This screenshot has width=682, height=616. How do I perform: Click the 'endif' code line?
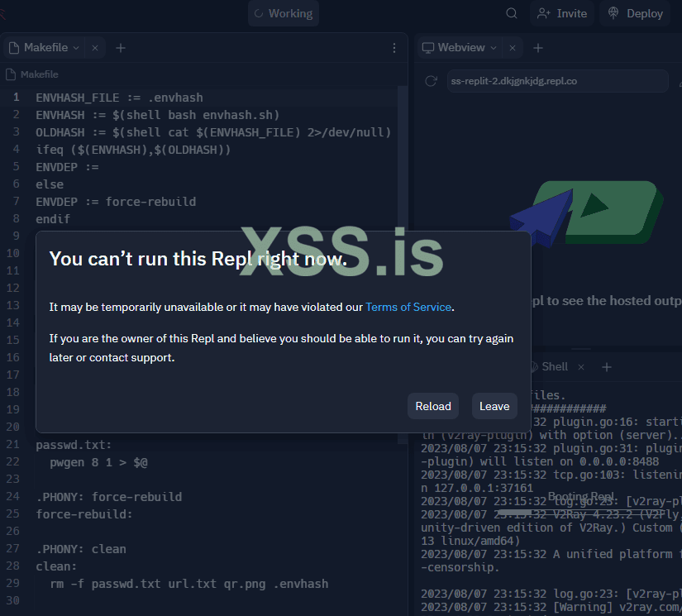coord(53,219)
